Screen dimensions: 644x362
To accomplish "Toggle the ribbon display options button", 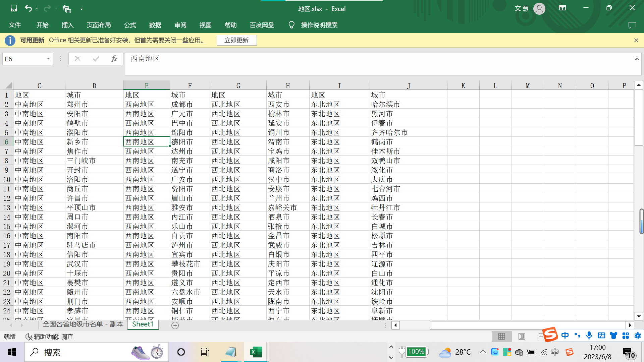I will tap(562, 8).
